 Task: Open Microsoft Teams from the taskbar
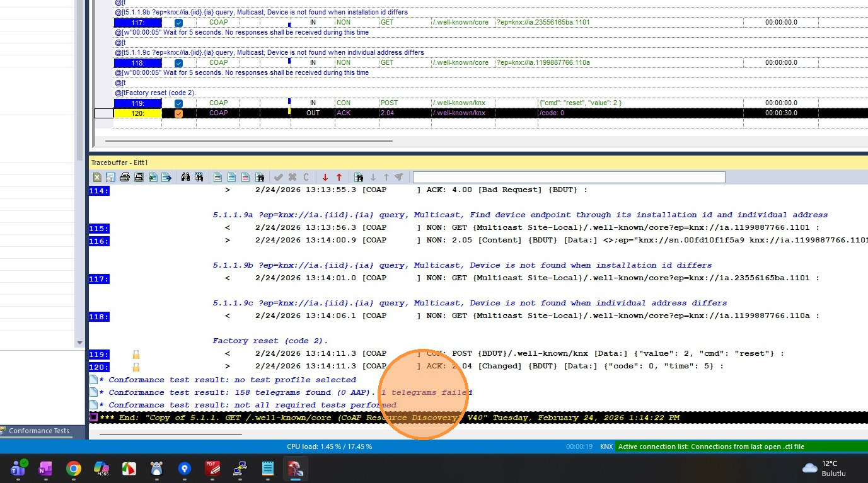tap(18, 469)
